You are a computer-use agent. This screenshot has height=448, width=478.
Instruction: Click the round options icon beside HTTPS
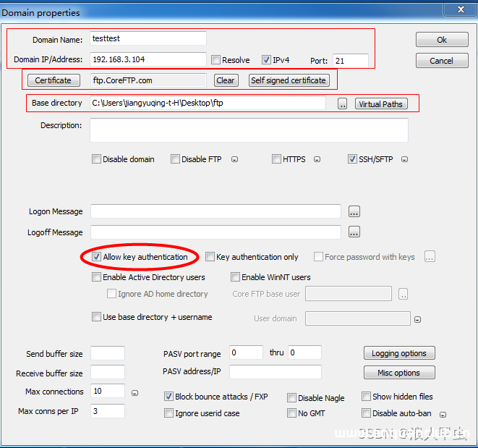click(x=317, y=160)
